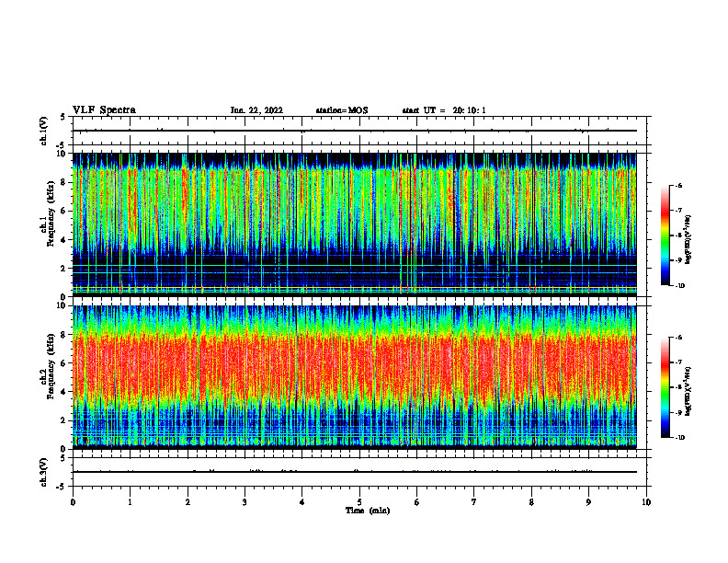Click the "-10" tick on ch.1 colorbar
Viewport: 728px width, 563px height.
(x=680, y=286)
